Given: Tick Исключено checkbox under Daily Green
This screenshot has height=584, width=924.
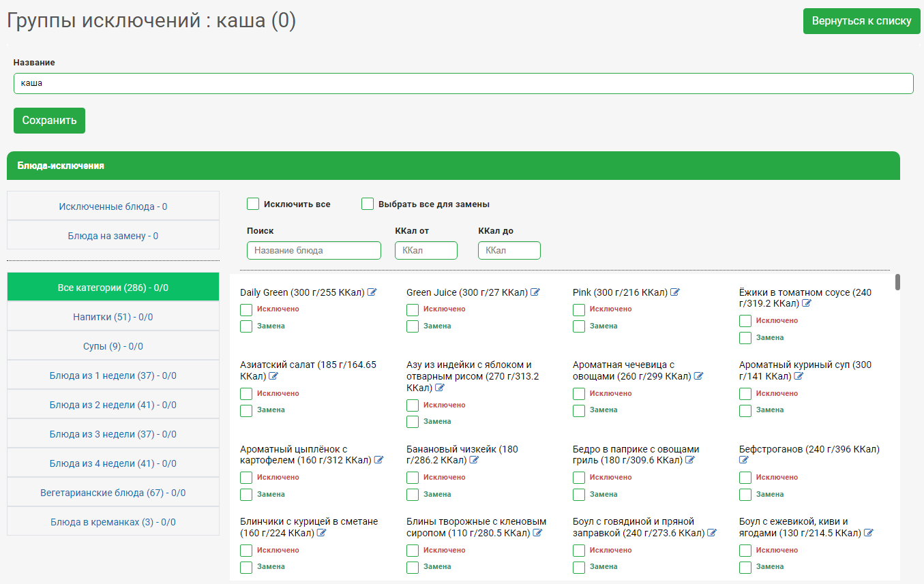Looking at the screenshot, I should [x=246, y=309].
